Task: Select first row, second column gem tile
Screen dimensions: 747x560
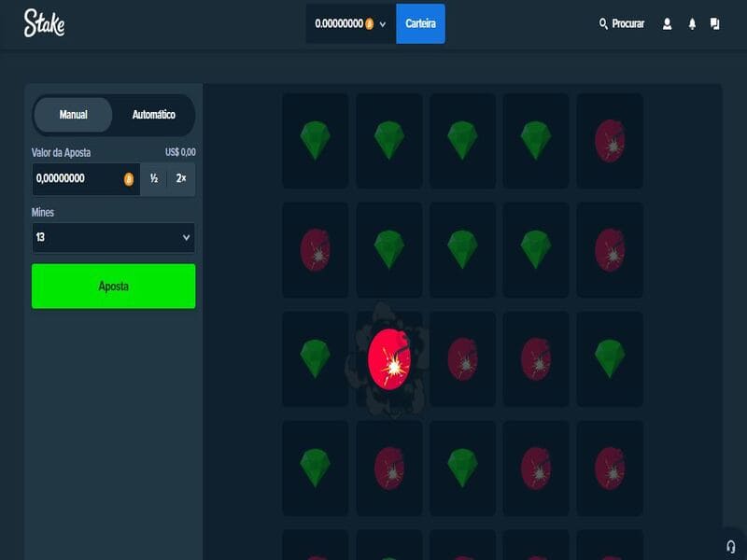Action: click(389, 141)
